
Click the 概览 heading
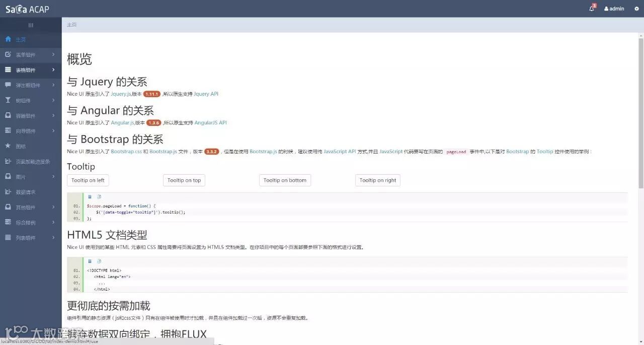tap(79, 59)
